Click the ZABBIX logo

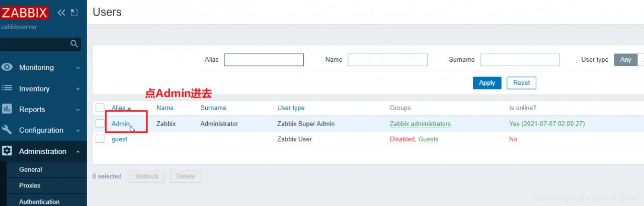[x=25, y=13]
